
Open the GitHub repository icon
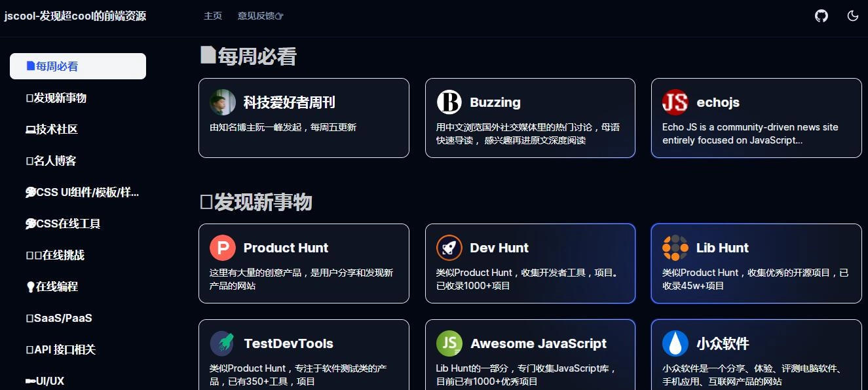(x=821, y=16)
